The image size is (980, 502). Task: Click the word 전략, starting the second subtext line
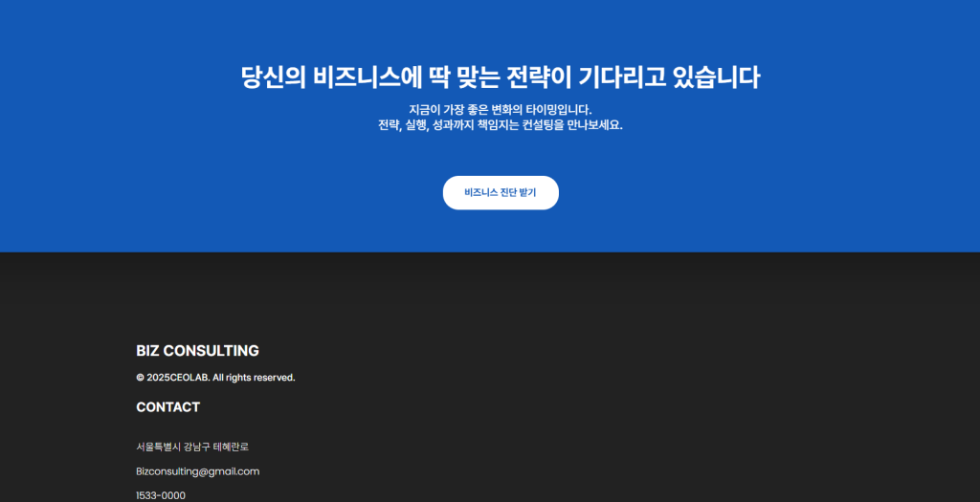pos(389,125)
